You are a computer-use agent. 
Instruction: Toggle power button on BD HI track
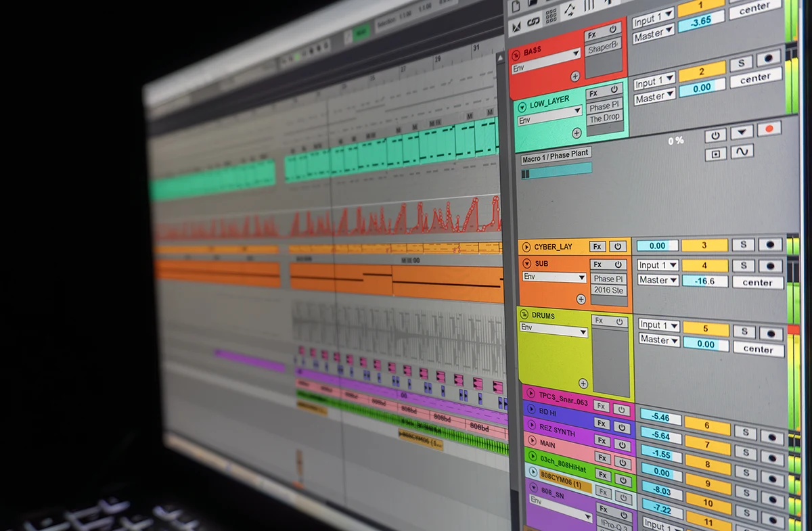pyautogui.click(x=622, y=427)
